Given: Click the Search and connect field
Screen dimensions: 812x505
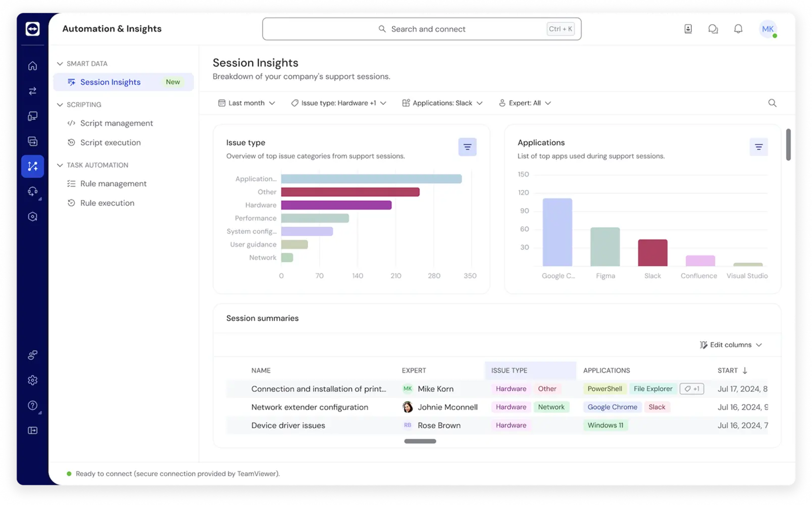Looking at the screenshot, I should 422,29.
